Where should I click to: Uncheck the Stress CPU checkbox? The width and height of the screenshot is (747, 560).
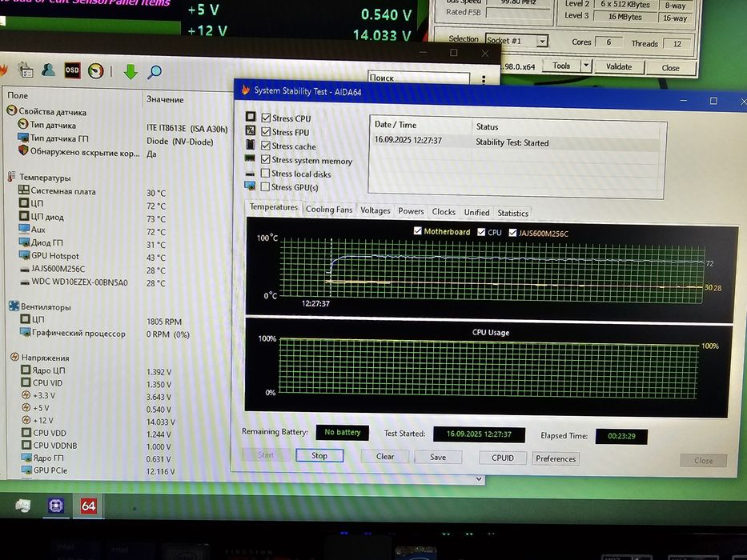tap(267, 118)
